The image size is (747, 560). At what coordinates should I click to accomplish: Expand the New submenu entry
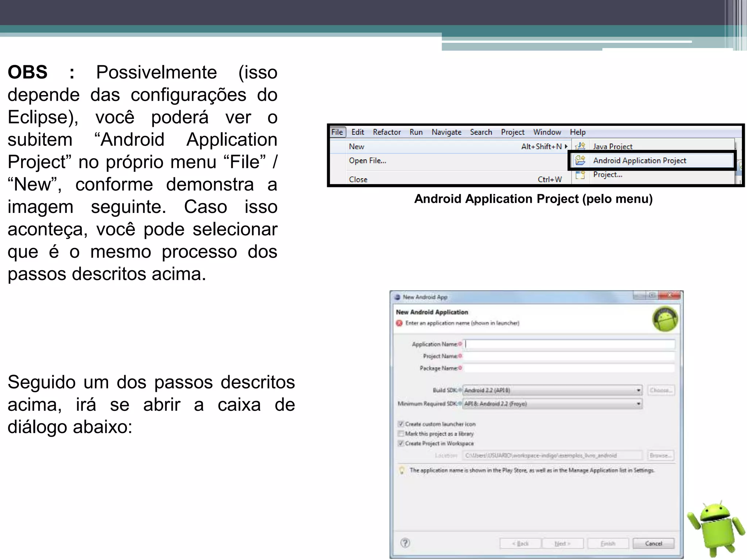pyautogui.click(x=450, y=147)
